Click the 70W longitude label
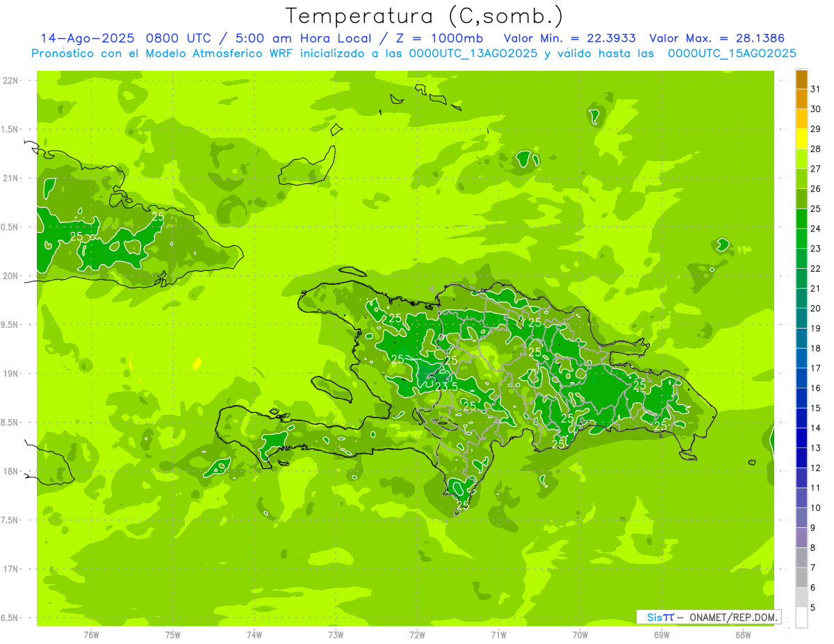Viewport: 834px width, 644px height. tap(580, 635)
